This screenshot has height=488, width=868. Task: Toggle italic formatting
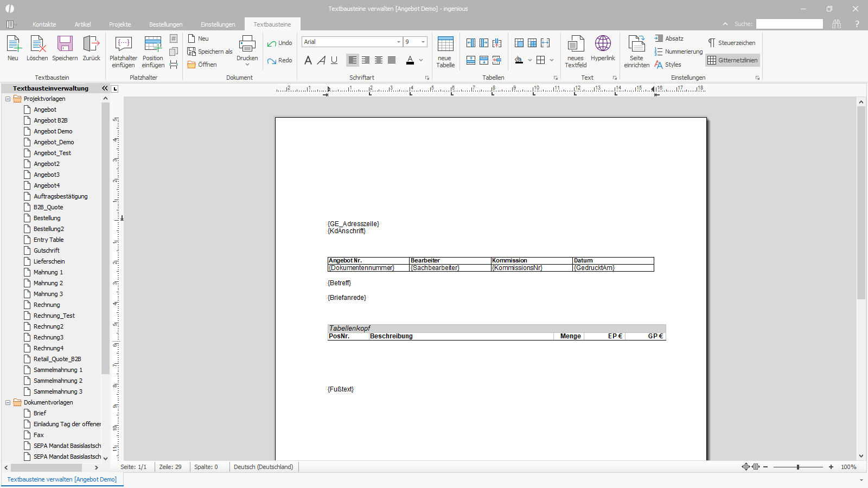(x=321, y=60)
